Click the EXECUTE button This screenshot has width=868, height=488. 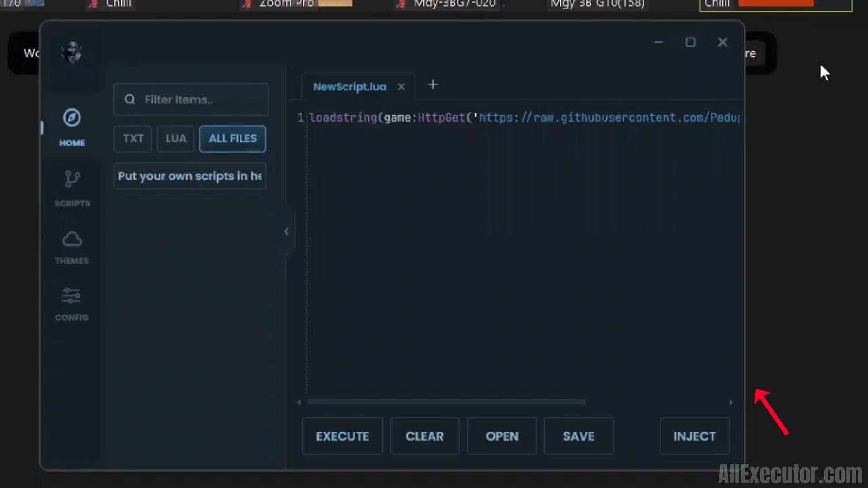[342, 436]
